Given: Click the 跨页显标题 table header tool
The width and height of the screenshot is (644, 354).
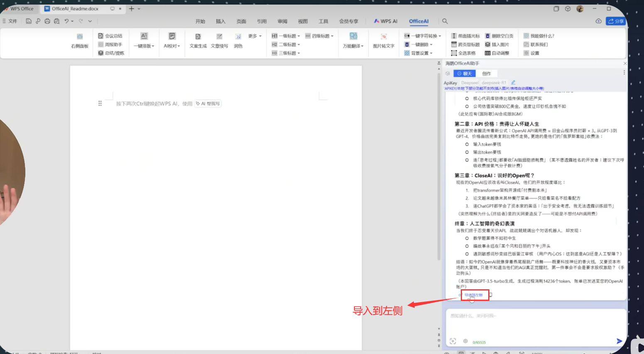Looking at the screenshot, I should (x=465, y=44).
